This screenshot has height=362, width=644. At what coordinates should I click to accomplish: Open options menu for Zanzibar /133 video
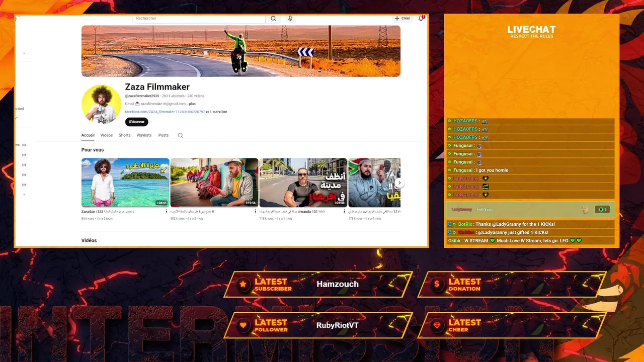(x=167, y=212)
